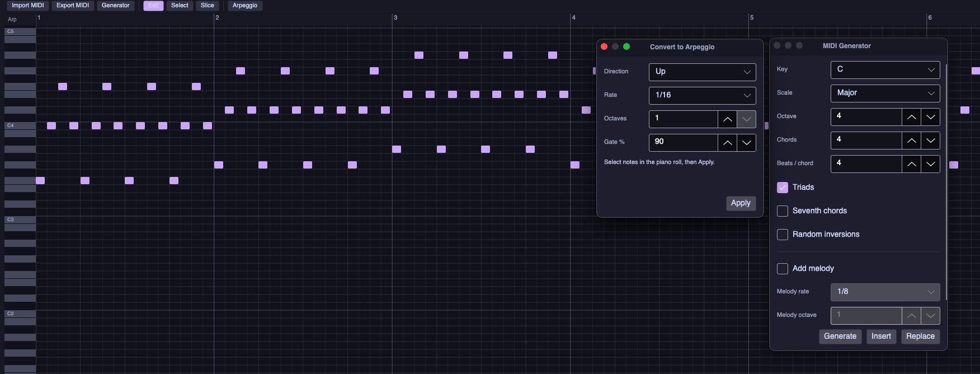Activate the Edit mode
The image size is (980, 374).
(x=153, y=6)
